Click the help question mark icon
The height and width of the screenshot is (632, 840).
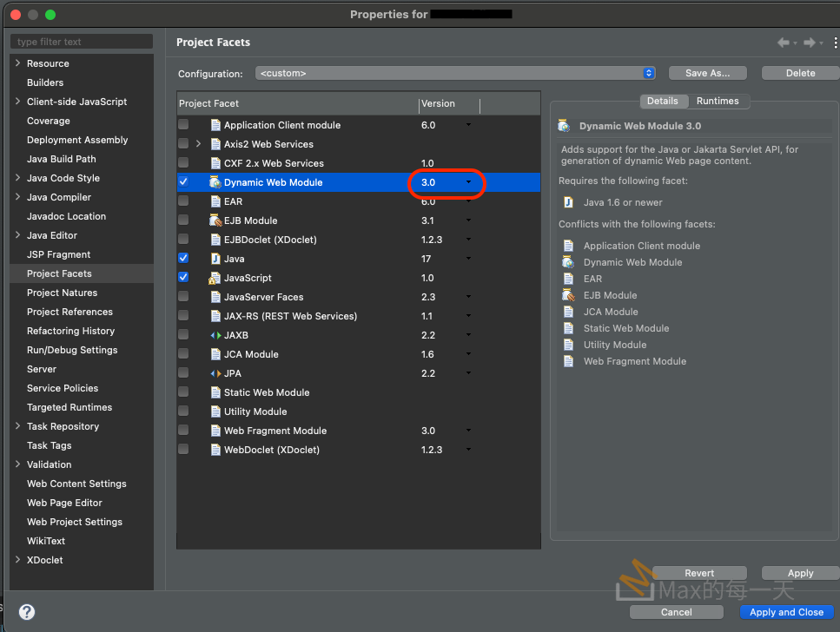pyautogui.click(x=27, y=612)
